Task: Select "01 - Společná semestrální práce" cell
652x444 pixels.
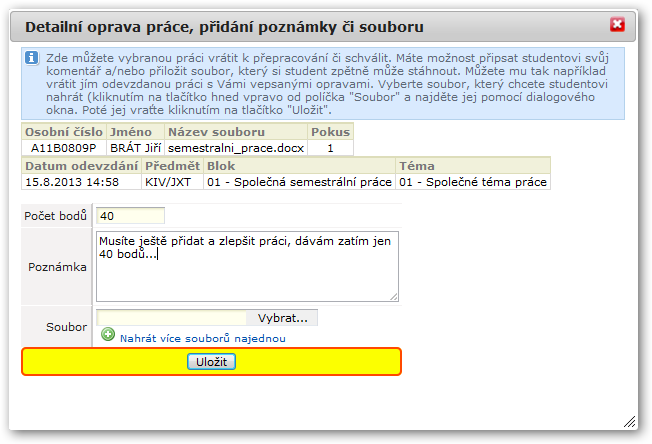Action: pyautogui.click(x=299, y=182)
